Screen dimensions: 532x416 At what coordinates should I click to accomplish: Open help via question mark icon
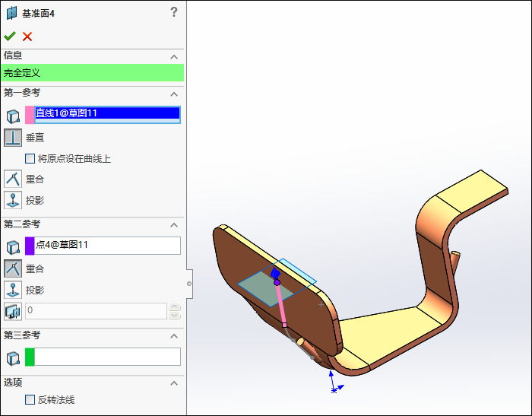(174, 12)
